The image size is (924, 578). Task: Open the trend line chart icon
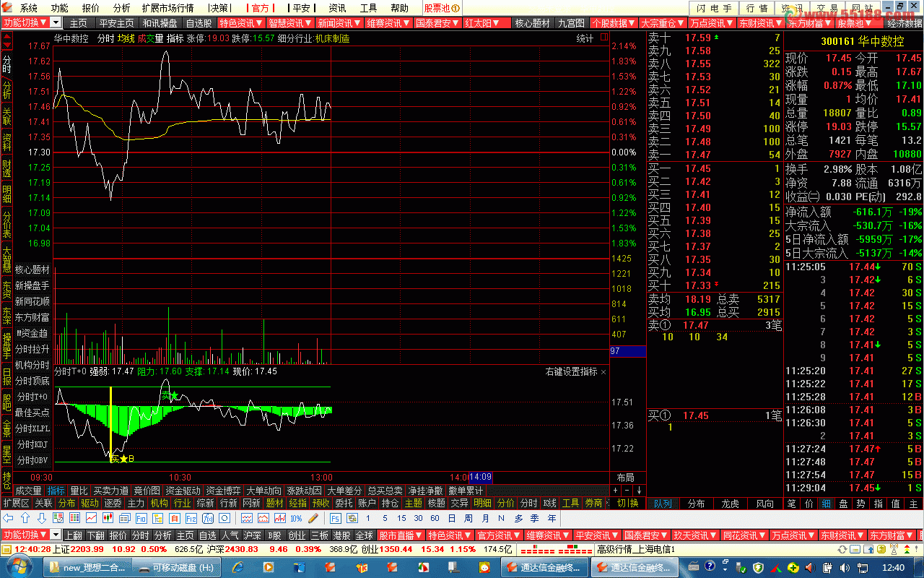91,518
